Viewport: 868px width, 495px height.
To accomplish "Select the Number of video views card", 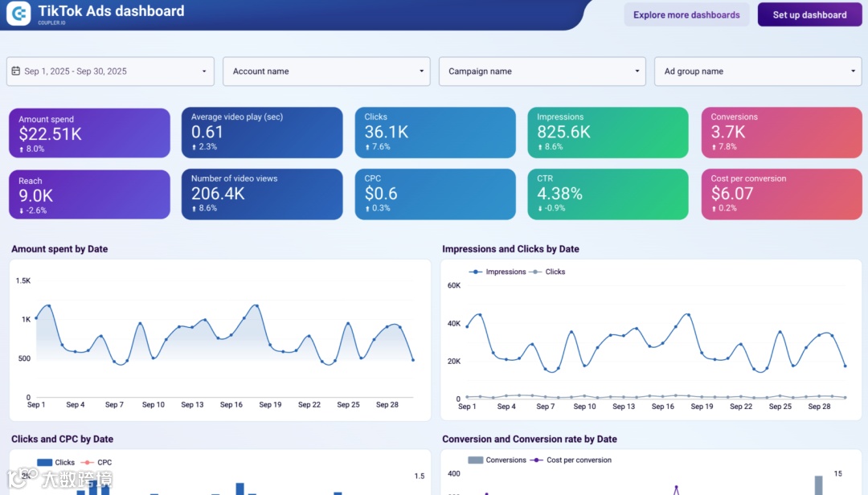I will [262, 194].
